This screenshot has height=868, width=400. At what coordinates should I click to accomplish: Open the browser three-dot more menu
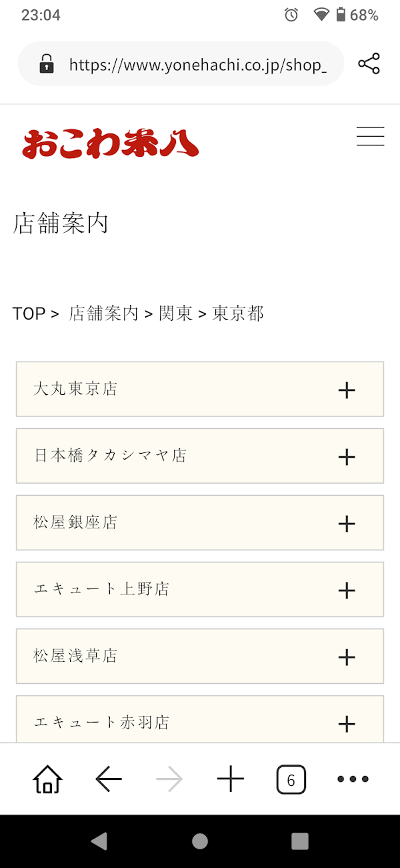[x=353, y=779]
